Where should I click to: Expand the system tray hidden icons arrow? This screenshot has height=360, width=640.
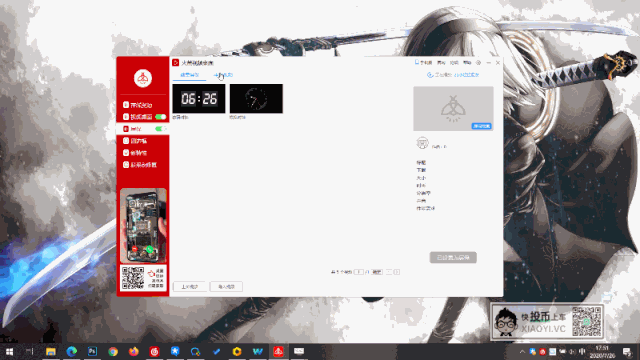[x=522, y=351]
